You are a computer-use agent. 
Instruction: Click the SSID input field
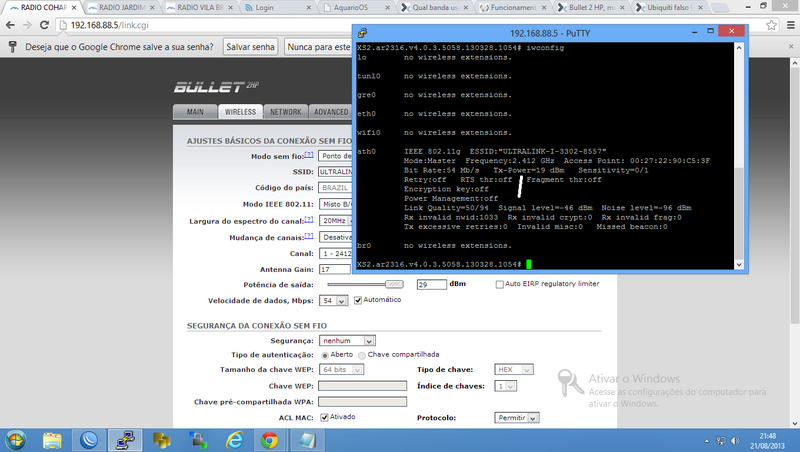coord(336,172)
